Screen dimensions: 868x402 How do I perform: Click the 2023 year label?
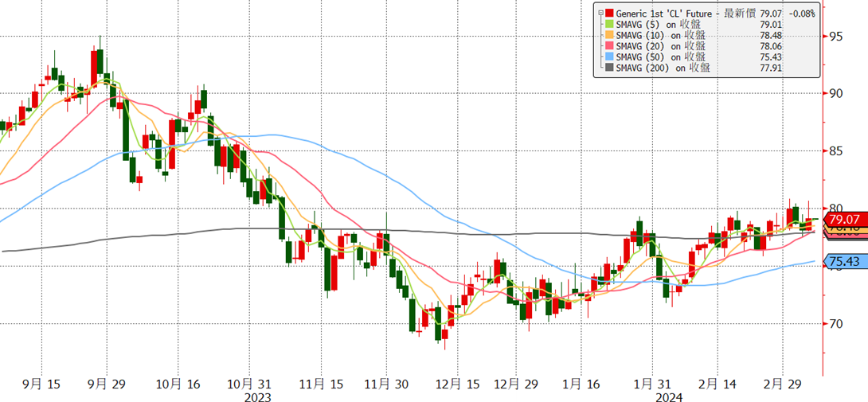pos(257,396)
